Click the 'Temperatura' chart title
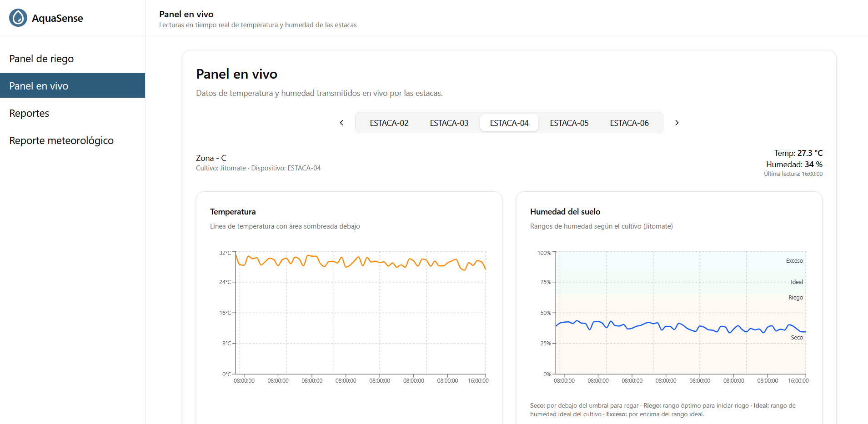This screenshot has width=868, height=424. (233, 212)
